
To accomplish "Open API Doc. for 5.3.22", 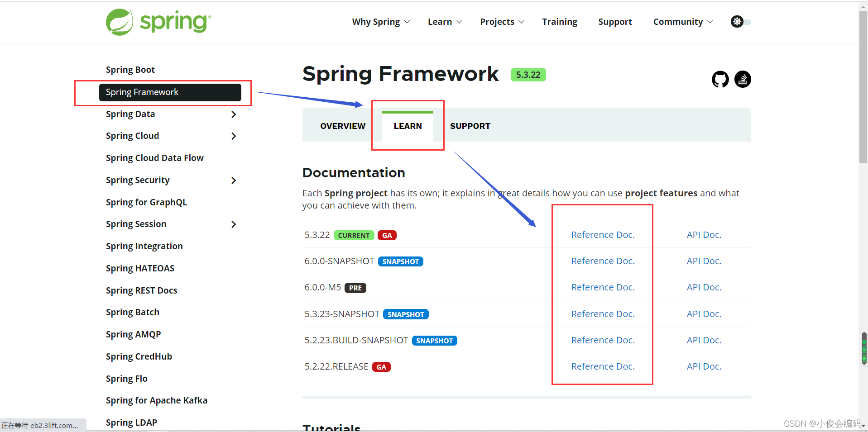I will (704, 235).
